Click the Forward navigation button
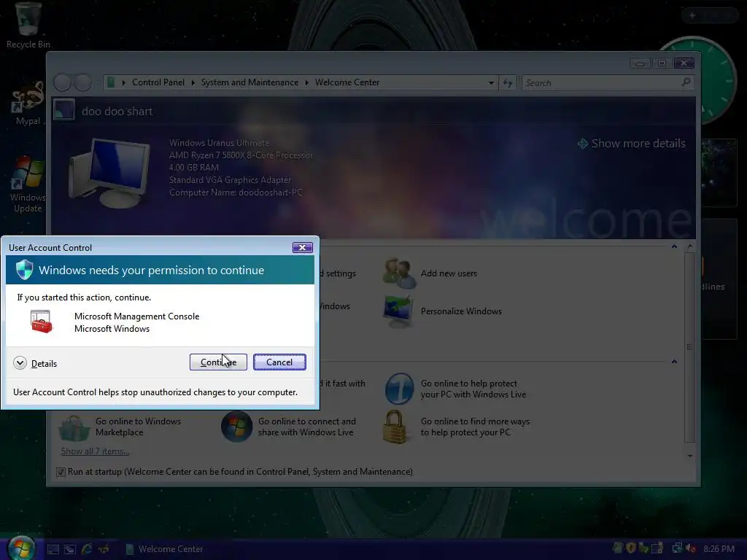The height and width of the screenshot is (560, 747). pyautogui.click(x=83, y=82)
